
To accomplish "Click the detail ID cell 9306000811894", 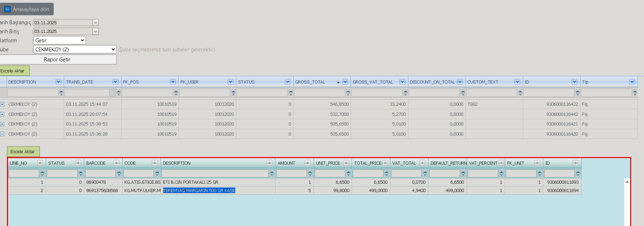I will coord(562,190).
